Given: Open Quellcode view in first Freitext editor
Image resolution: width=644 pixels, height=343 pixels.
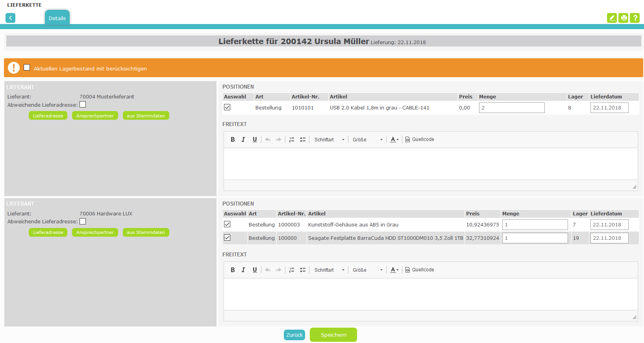Looking at the screenshot, I should click(420, 139).
